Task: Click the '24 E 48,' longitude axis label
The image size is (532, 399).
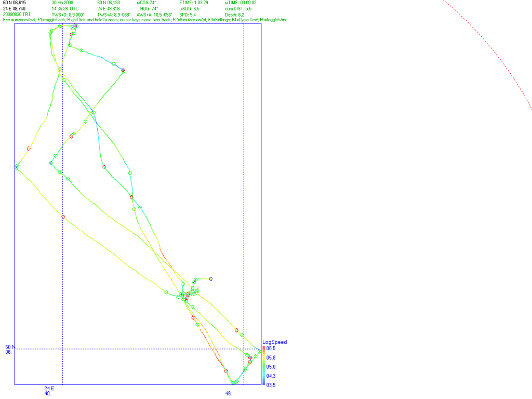Action: point(49,391)
